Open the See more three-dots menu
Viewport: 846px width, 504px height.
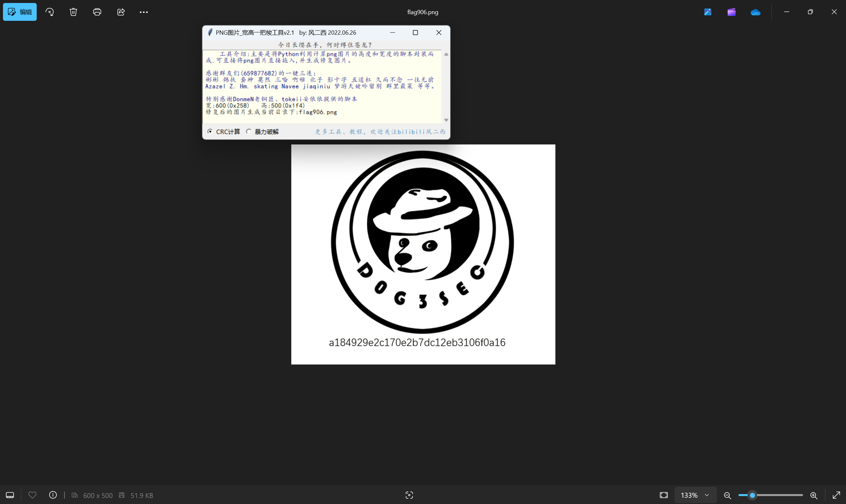click(144, 12)
